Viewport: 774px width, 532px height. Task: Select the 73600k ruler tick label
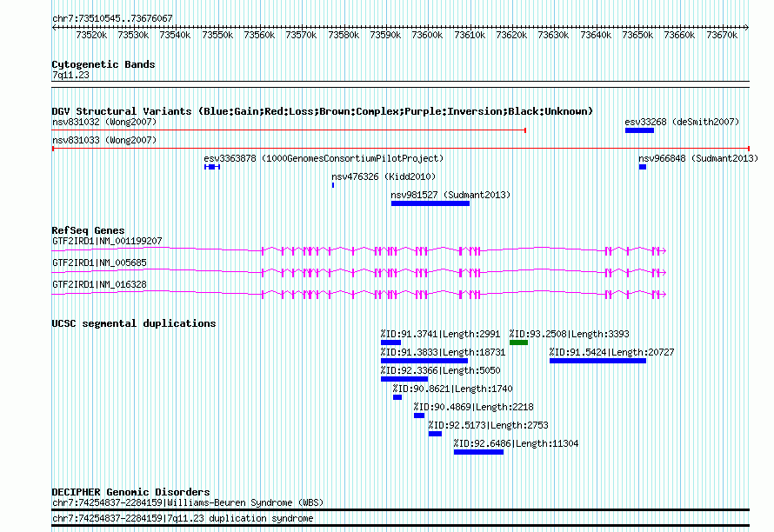point(427,35)
